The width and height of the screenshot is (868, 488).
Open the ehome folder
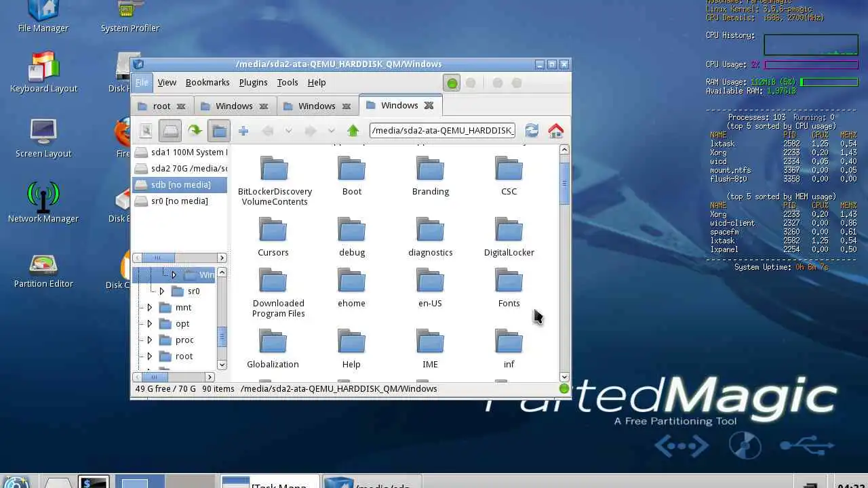point(351,288)
